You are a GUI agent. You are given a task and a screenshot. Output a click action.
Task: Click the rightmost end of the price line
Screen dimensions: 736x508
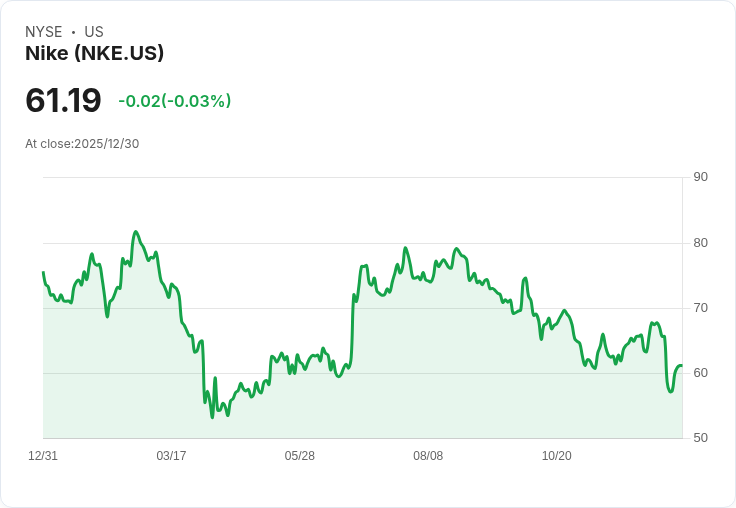click(x=681, y=366)
